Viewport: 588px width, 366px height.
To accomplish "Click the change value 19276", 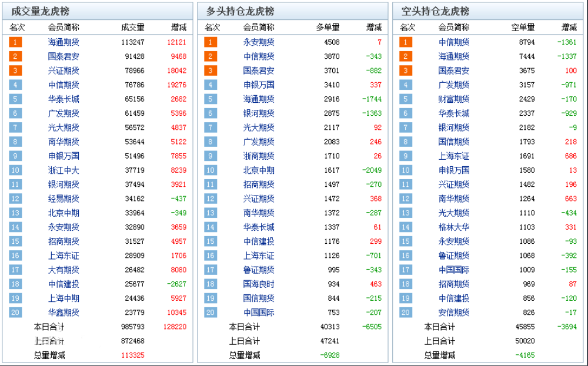I will click(x=176, y=85).
